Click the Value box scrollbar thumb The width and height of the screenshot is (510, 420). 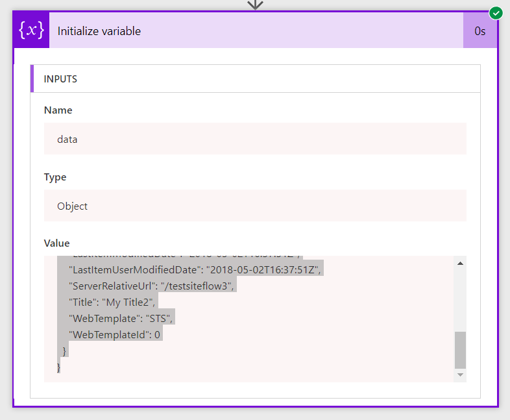click(x=460, y=350)
